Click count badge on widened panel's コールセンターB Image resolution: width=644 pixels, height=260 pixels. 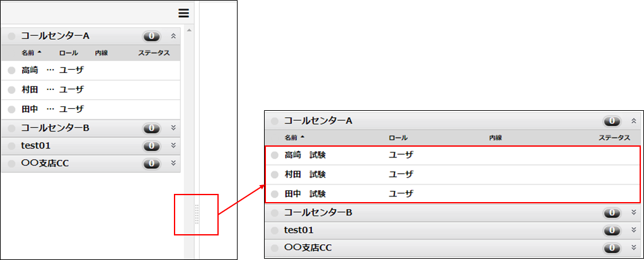click(611, 212)
